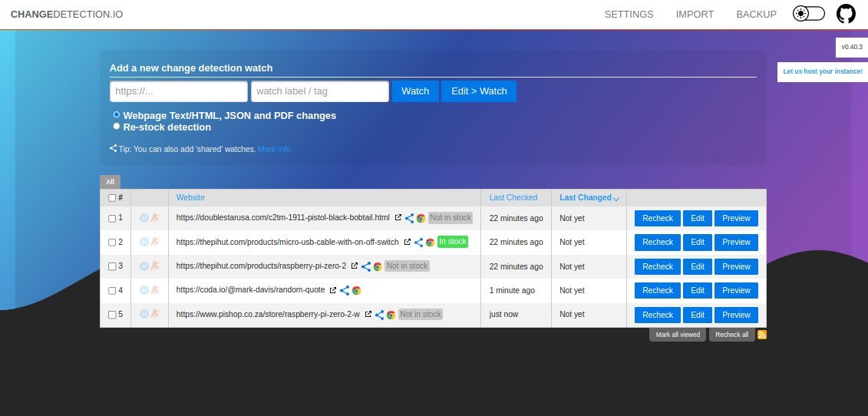The width and height of the screenshot is (868, 416).
Task: Share the micro-usb-cable watch
Action: pyautogui.click(x=419, y=242)
